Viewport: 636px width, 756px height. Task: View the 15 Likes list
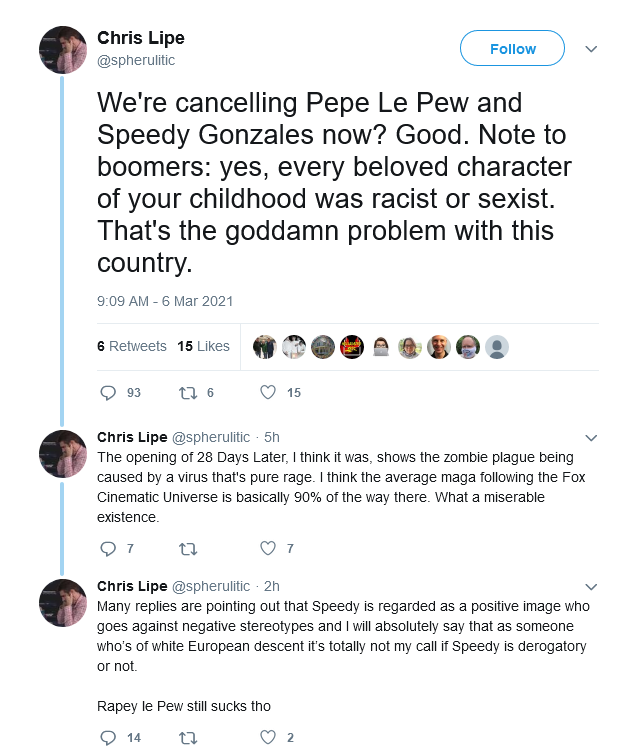pyautogui.click(x=203, y=346)
